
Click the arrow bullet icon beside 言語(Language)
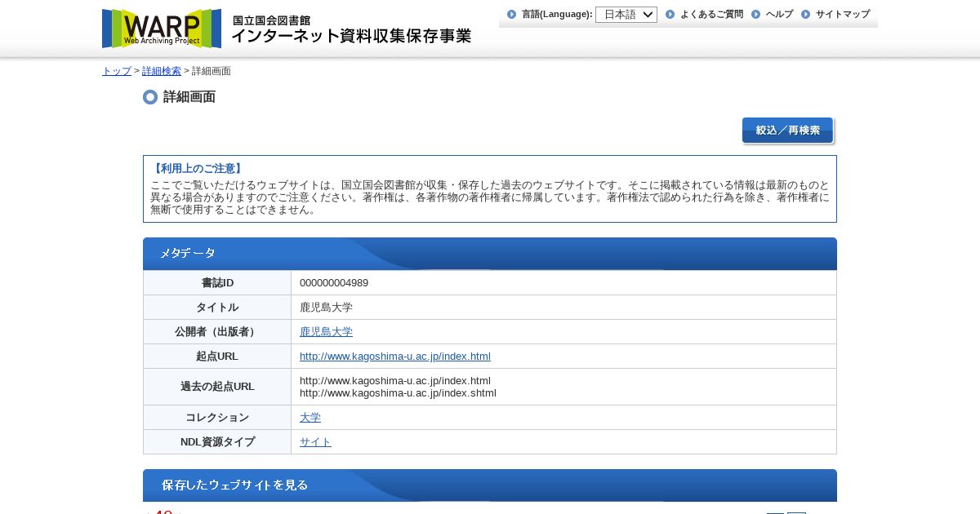tap(512, 15)
